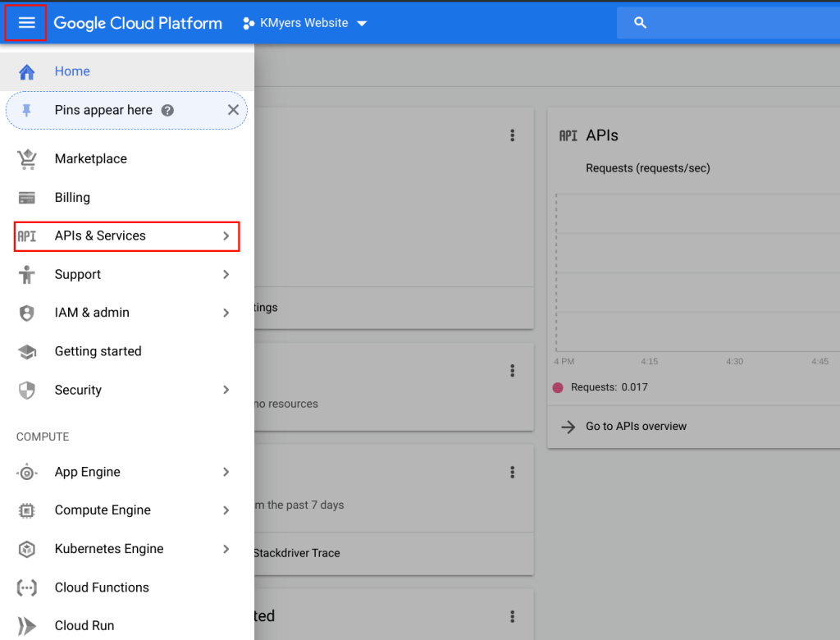Screen dimensions: 840x640
Task: Click the Cloud Run arrows icon
Action: click(27, 626)
